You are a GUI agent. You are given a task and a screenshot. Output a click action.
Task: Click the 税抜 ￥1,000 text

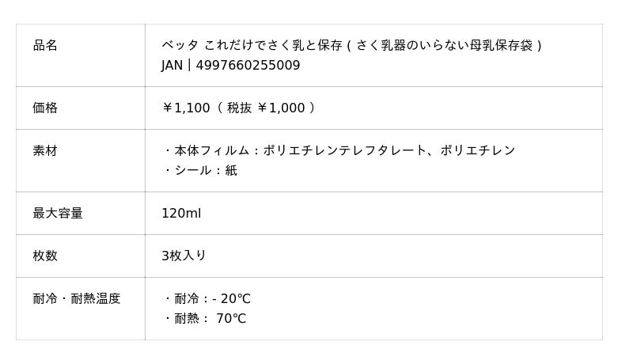(x=266, y=108)
